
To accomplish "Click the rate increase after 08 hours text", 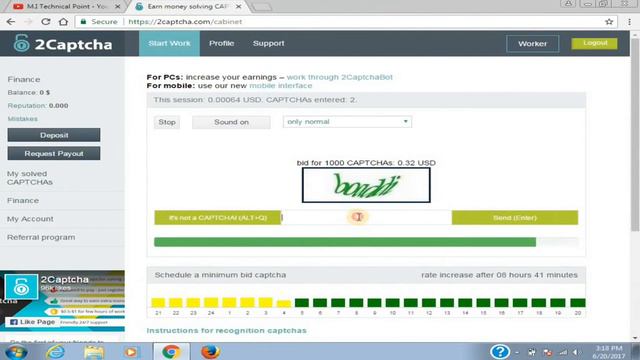I will [x=499, y=275].
